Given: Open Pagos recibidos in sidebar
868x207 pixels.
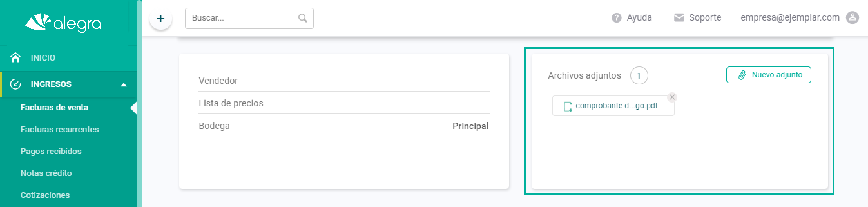Looking at the screenshot, I should pyautogui.click(x=51, y=151).
